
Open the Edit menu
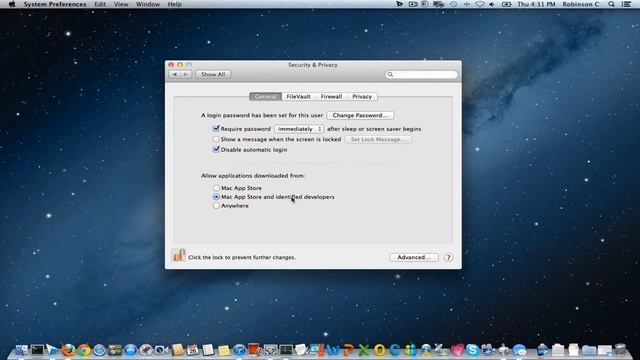pyautogui.click(x=100, y=4)
